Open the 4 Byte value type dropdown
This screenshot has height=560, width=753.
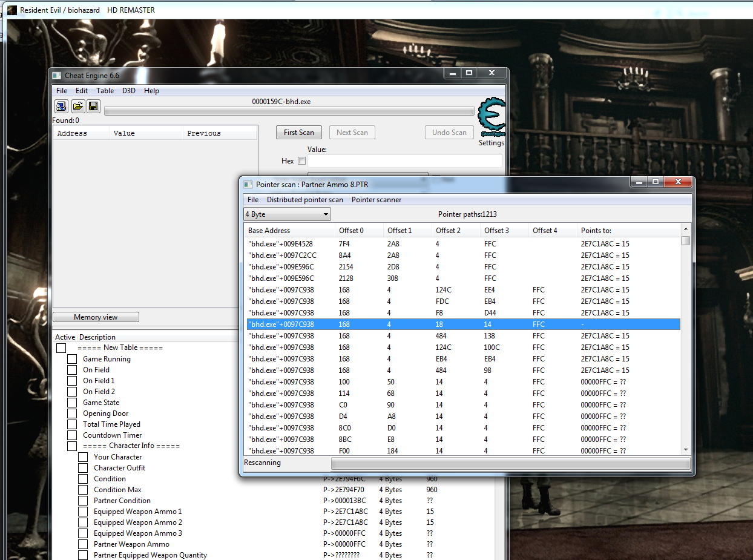pos(287,214)
